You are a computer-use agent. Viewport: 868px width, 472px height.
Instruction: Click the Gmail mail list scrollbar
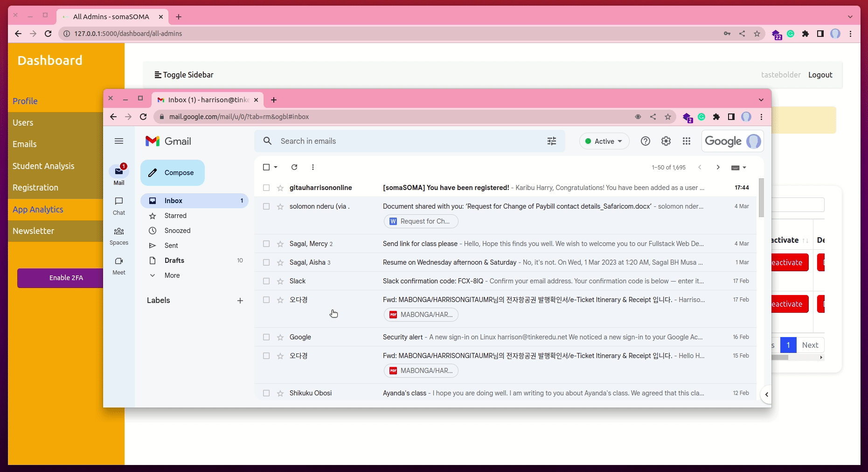pyautogui.click(x=761, y=198)
